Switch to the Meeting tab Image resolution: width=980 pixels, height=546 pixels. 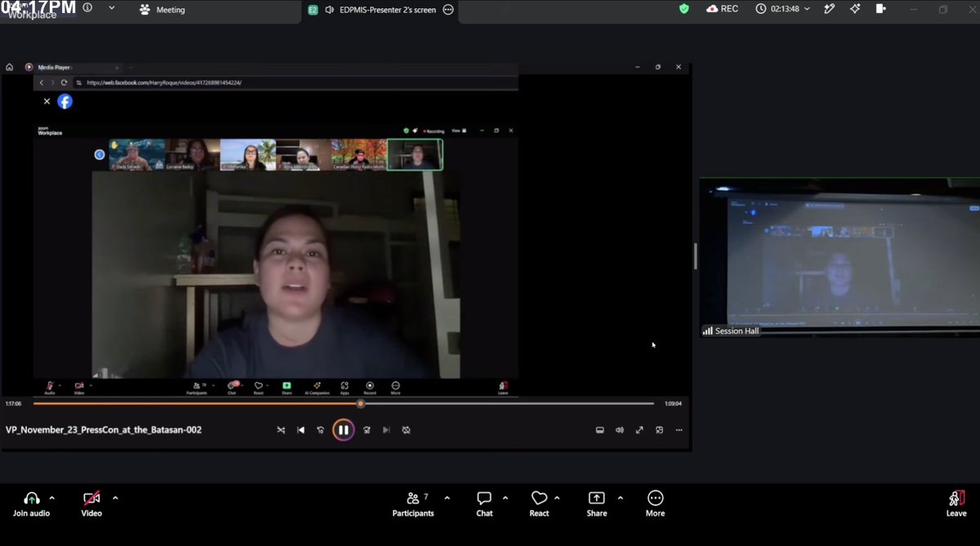pos(162,10)
